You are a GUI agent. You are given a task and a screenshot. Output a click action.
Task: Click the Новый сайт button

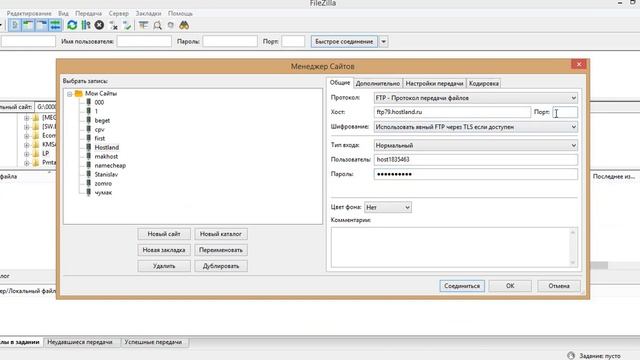[x=164, y=234]
